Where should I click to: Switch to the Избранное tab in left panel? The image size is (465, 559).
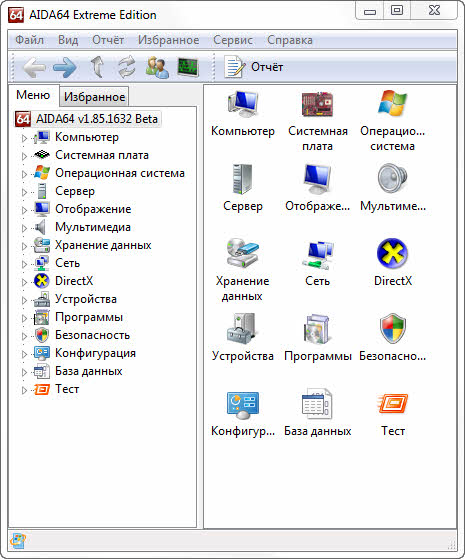94,97
